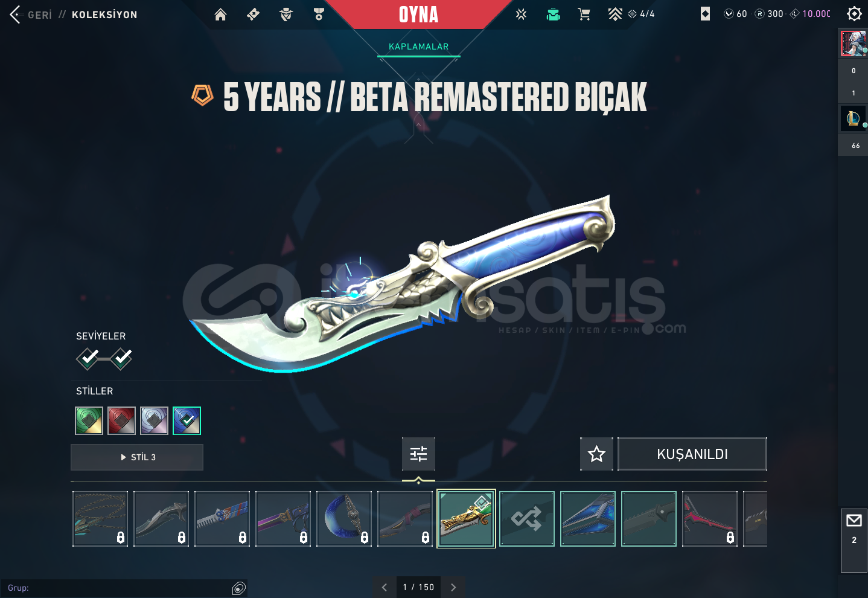Select the gold dragon knife thumbnail
The image size is (868, 598).
point(466,519)
